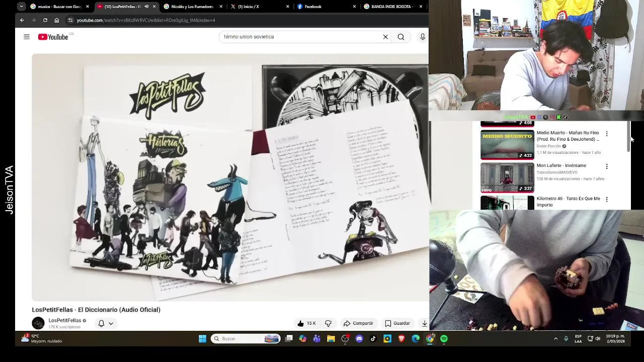Click the Compartir share button
The image size is (644, 362).
tap(358, 323)
